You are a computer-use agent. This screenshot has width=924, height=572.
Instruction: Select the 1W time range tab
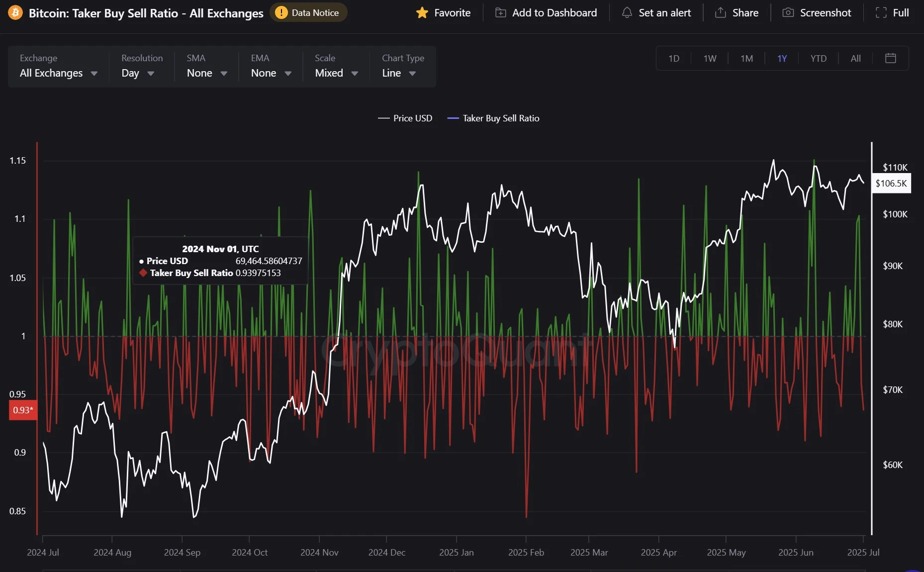(x=710, y=59)
